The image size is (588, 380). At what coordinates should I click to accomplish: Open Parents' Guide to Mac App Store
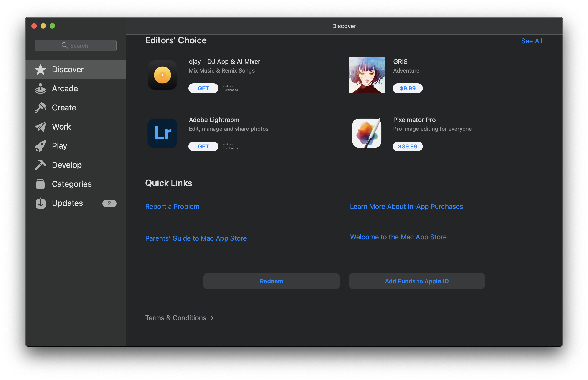(x=196, y=238)
